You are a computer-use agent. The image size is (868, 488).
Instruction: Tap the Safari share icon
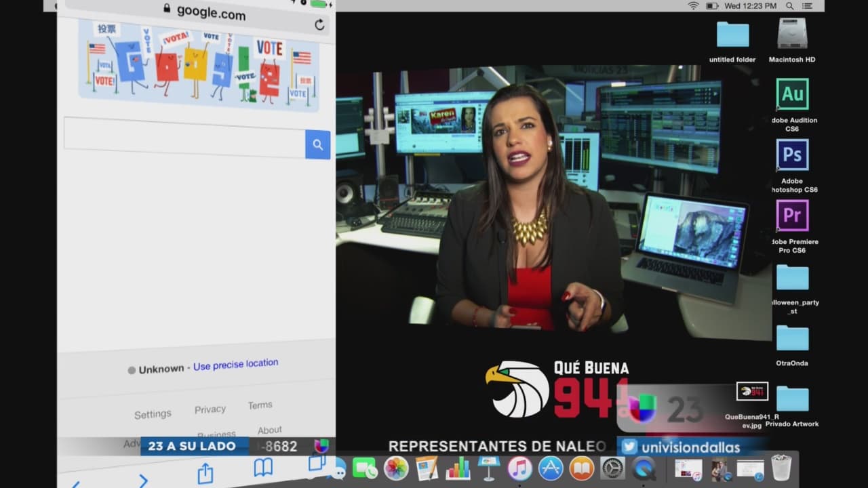(205, 472)
